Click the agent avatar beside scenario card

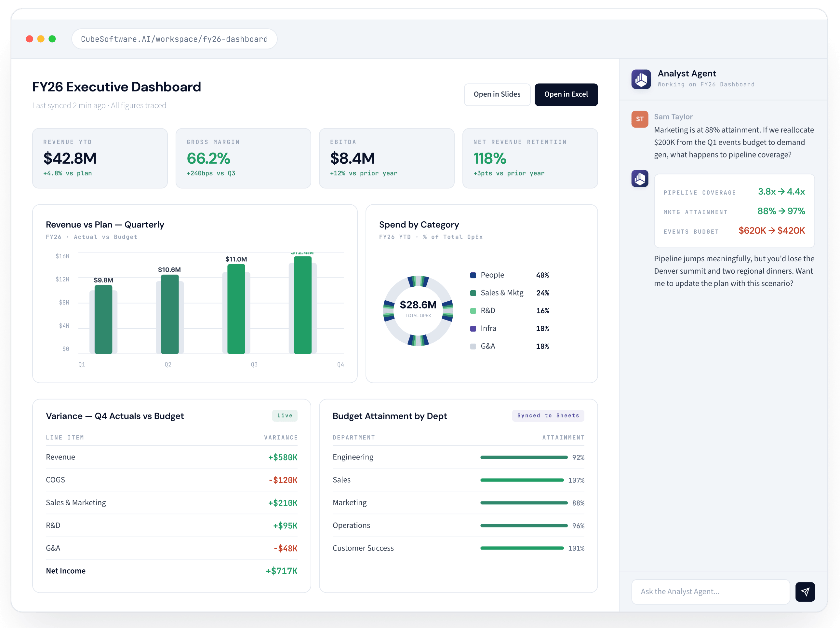tap(639, 179)
